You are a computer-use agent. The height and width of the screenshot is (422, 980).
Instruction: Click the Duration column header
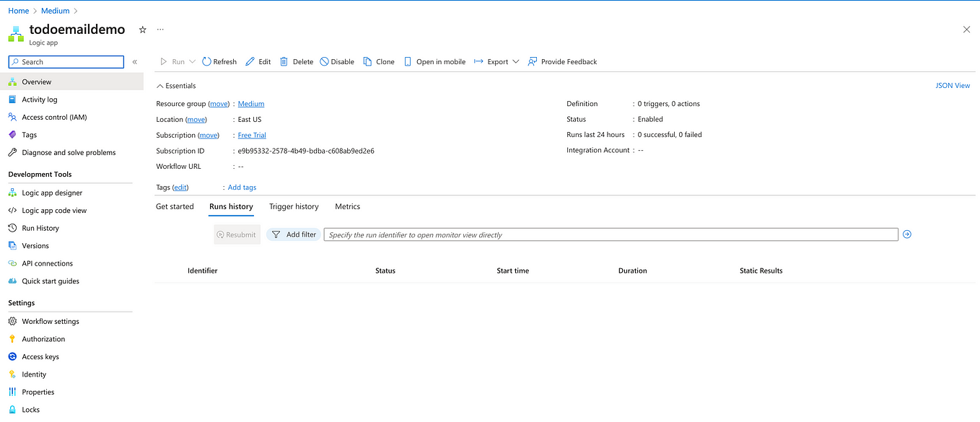click(632, 271)
